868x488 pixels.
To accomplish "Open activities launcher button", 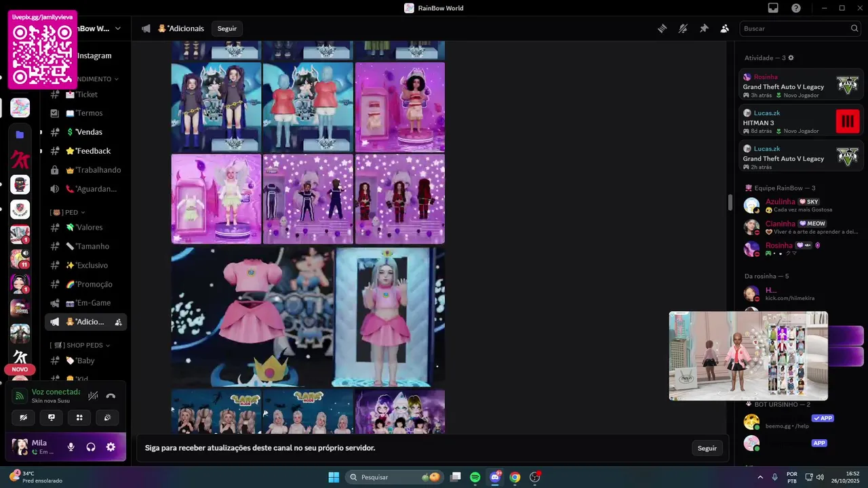I will 79,418.
